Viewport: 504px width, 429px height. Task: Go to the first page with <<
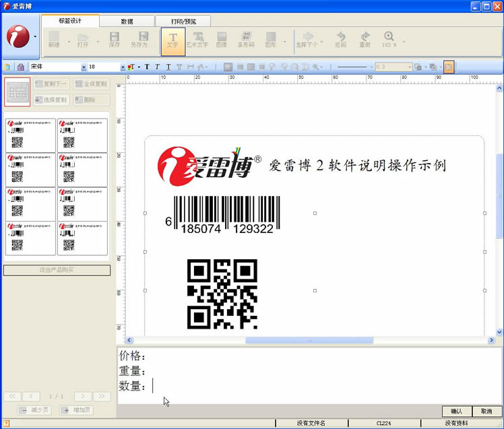pos(13,396)
